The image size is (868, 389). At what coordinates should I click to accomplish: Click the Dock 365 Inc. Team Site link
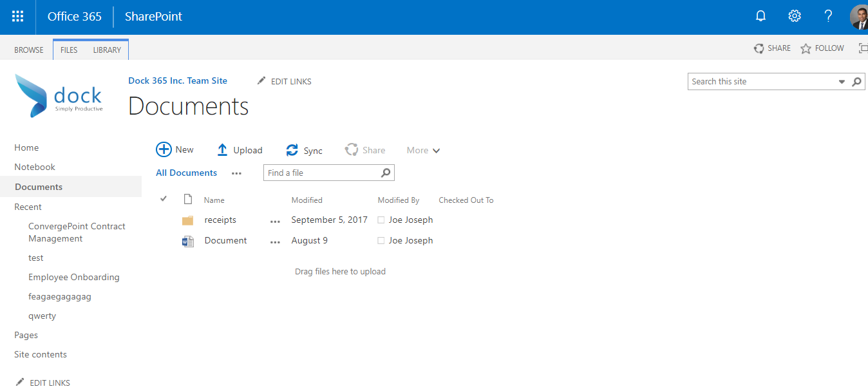point(178,81)
